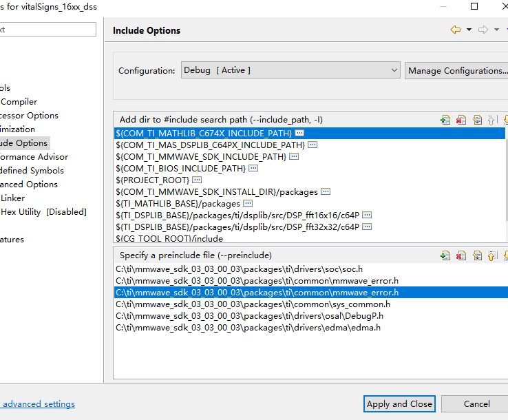The height and width of the screenshot is (420, 508).
Task: Delete the selected preinclude file entry
Action: 461,255
